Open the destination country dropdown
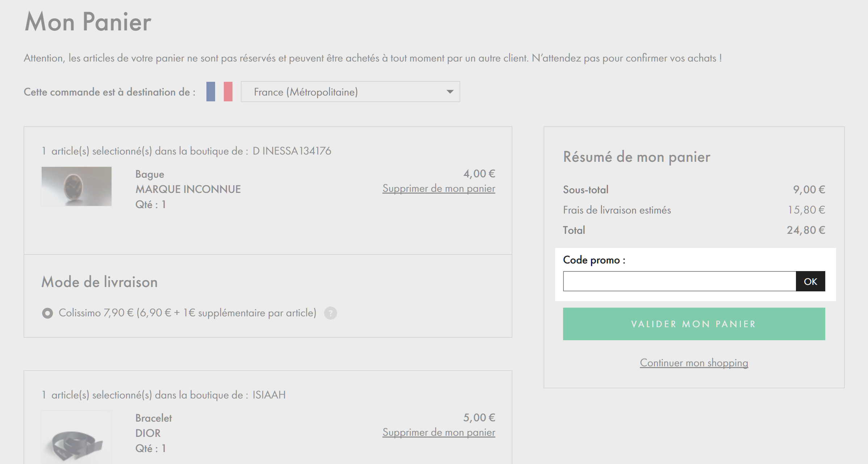Viewport: 868px width, 464px height. 350,92
